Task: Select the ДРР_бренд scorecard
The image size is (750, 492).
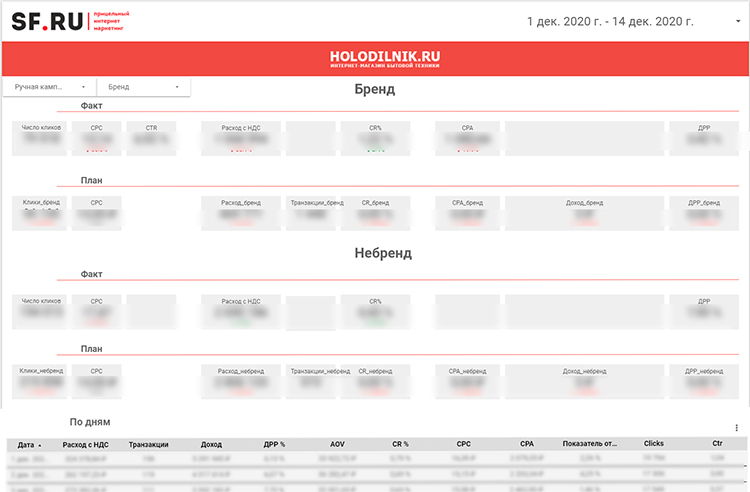Action: (704, 213)
